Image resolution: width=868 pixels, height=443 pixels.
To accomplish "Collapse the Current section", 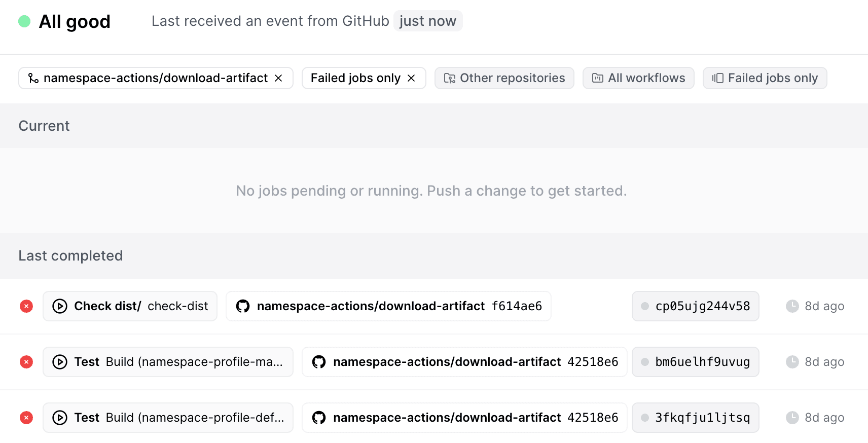I will [44, 126].
